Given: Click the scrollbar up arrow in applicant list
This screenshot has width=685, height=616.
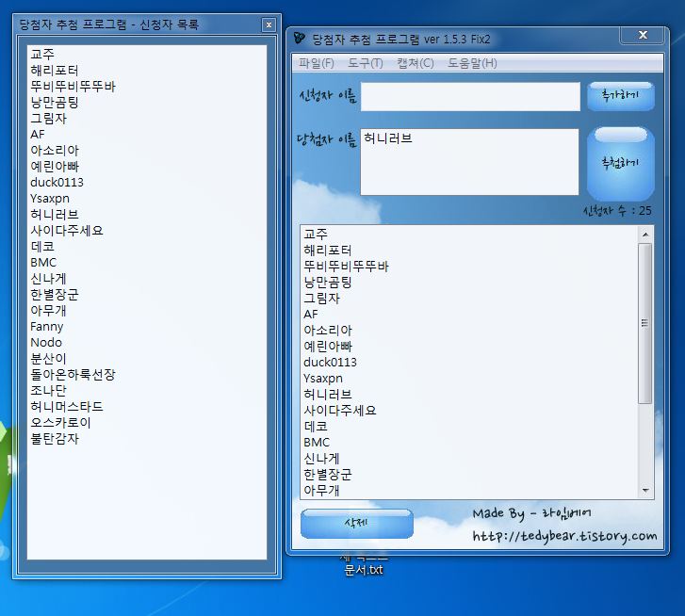Looking at the screenshot, I should point(645,235).
